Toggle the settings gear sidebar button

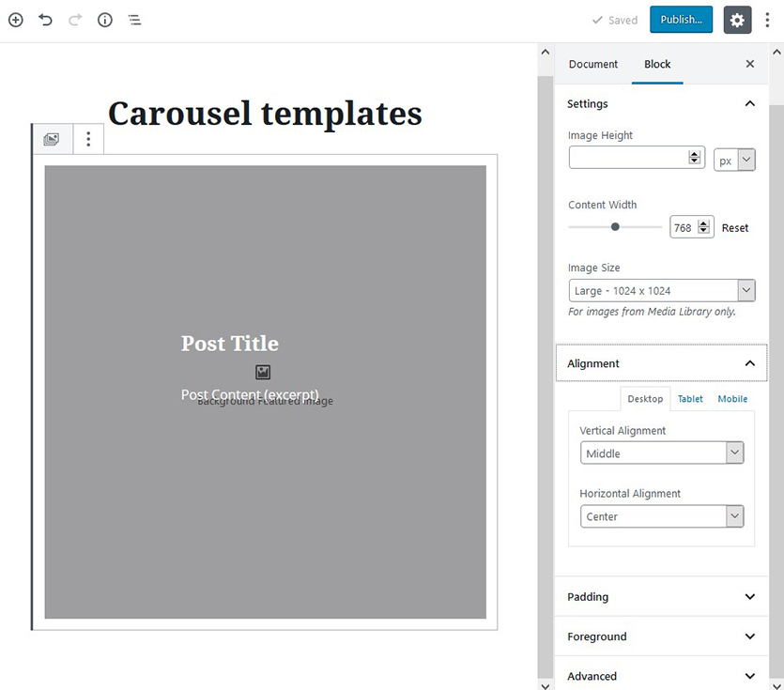(x=737, y=20)
